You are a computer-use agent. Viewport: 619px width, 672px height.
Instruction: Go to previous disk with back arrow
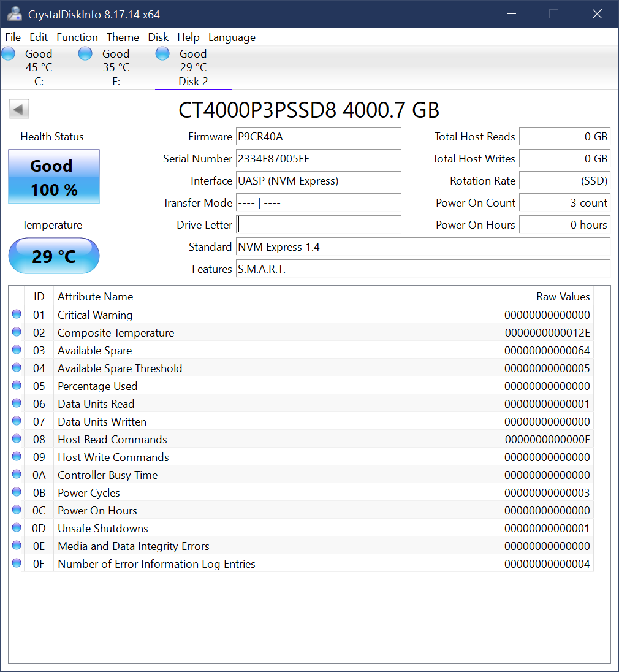click(x=19, y=109)
